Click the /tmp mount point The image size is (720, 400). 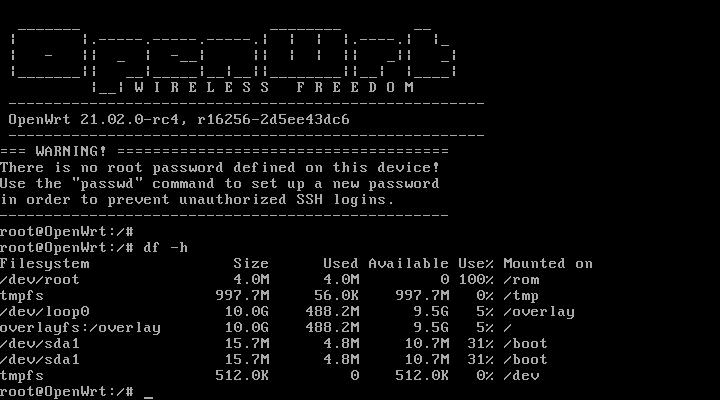click(521, 296)
